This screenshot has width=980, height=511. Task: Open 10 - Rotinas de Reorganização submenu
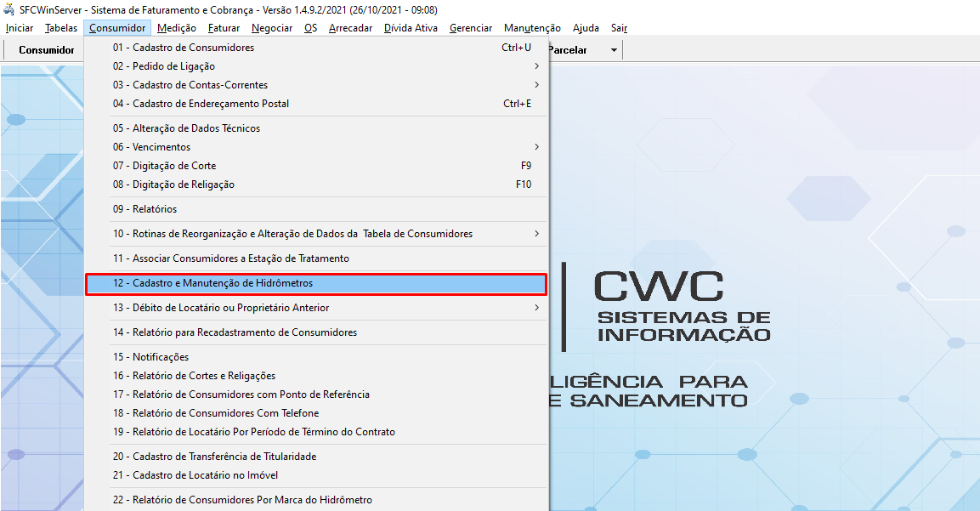pyautogui.click(x=536, y=234)
